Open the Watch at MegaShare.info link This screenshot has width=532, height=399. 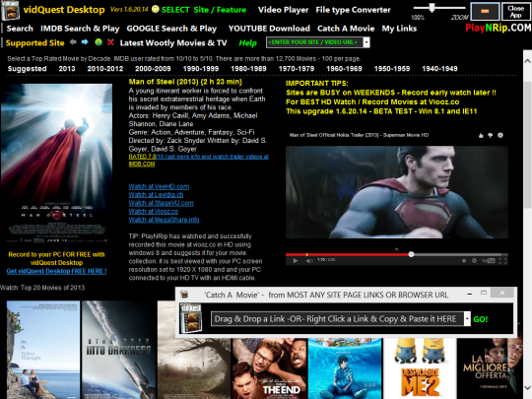tap(164, 220)
